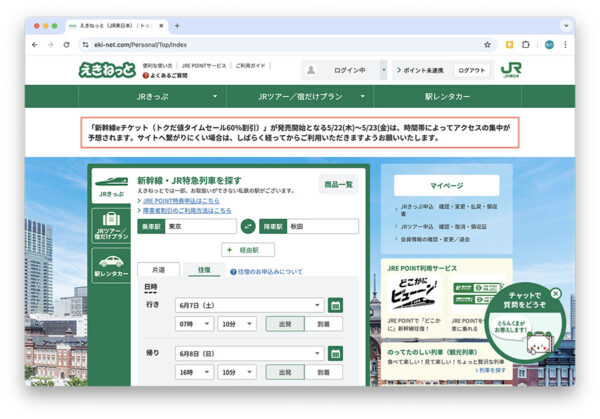
Task: Choose 出発 for the 帰り trip
Action: [x=285, y=372]
